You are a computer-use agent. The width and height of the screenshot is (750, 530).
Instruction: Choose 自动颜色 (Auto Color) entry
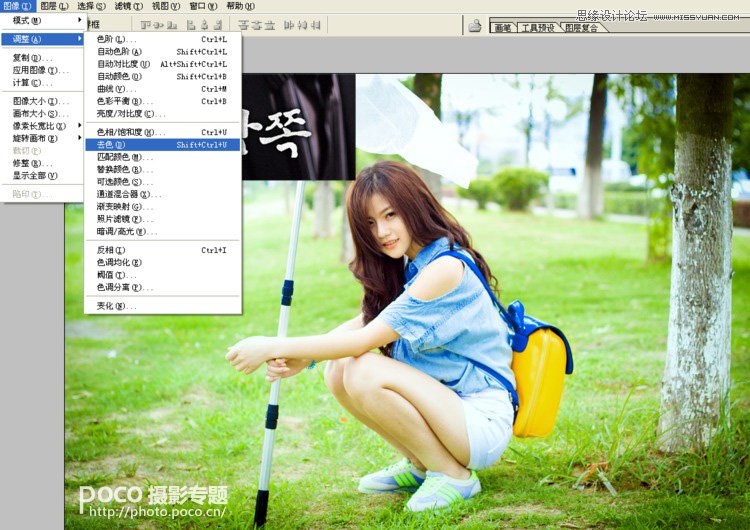tap(163, 77)
